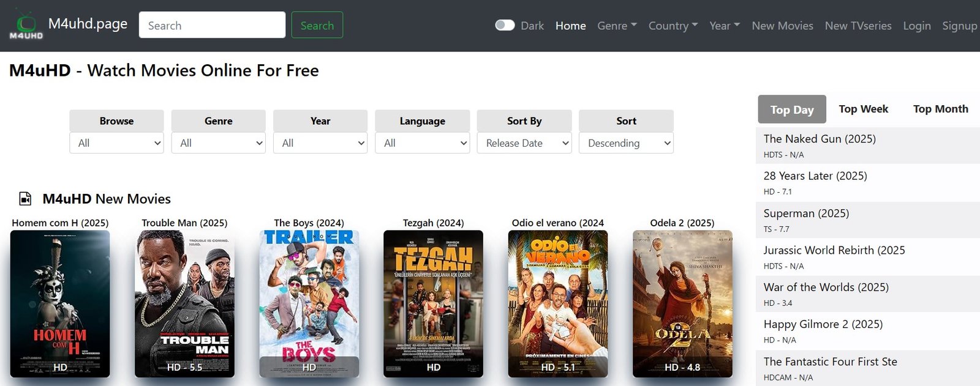Expand the Year menu in navbar

pyautogui.click(x=725, y=26)
